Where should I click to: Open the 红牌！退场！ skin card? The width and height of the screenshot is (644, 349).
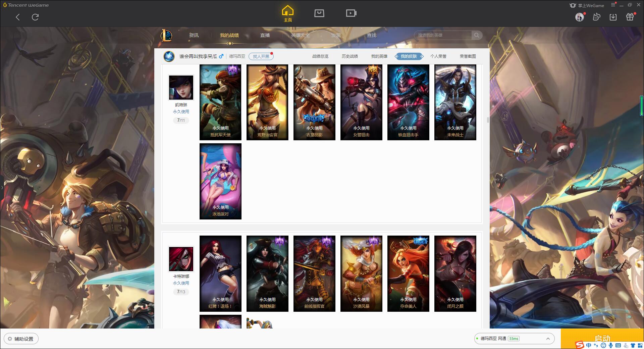(x=220, y=273)
